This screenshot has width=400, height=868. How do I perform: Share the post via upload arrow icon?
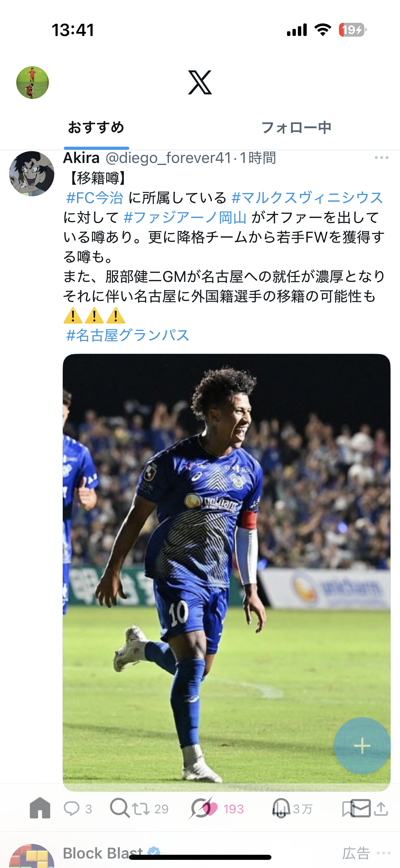click(x=381, y=809)
